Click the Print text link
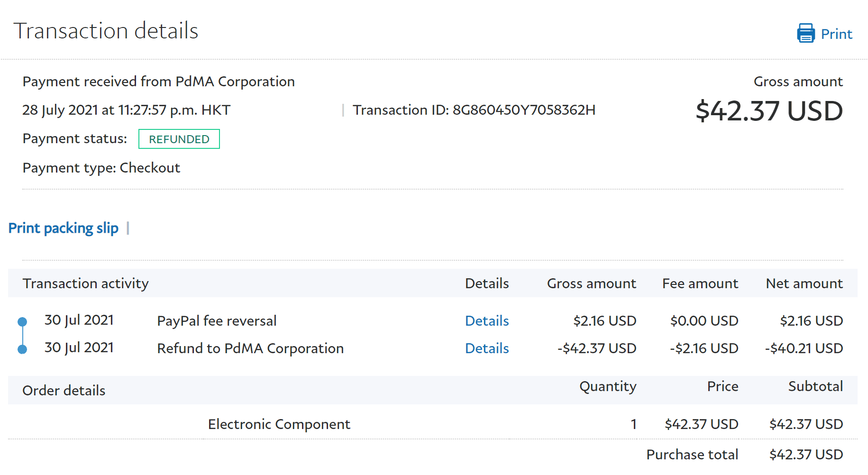 [x=836, y=34]
